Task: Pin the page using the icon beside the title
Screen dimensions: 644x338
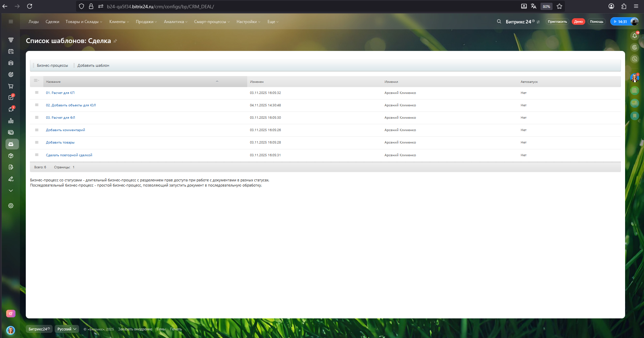Action: [115, 41]
